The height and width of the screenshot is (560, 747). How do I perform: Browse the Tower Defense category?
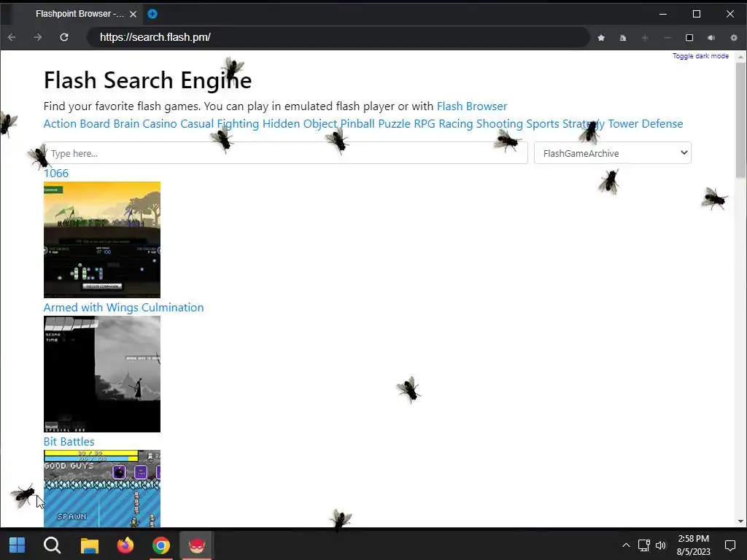(x=646, y=124)
